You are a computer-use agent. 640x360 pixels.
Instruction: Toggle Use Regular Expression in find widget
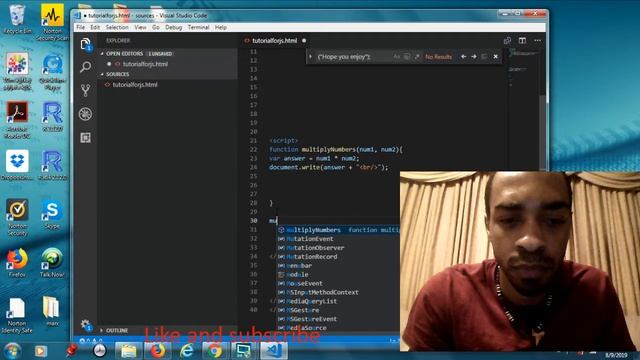pyautogui.click(x=417, y=57)
